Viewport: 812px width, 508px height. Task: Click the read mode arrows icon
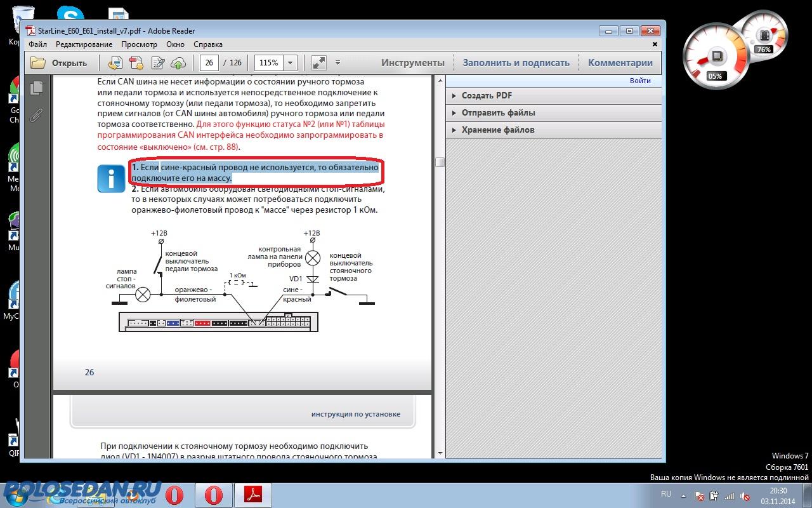(x=318, y=63)
